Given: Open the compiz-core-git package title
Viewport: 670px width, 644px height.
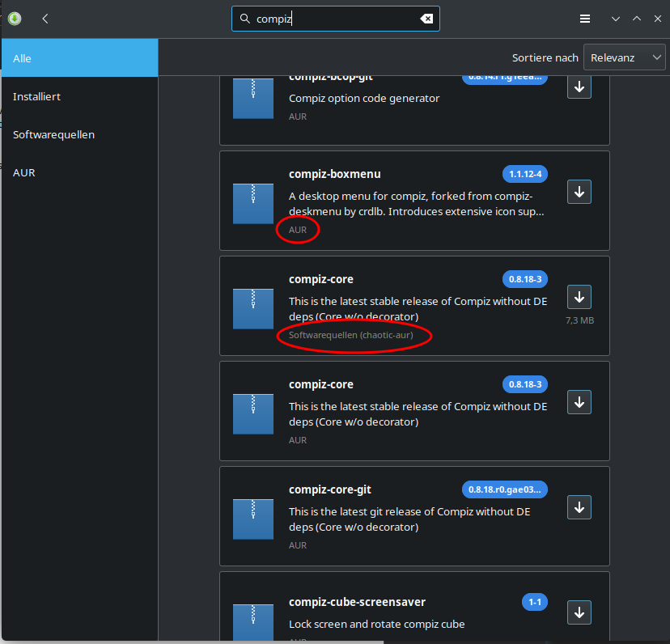Looking at the screenshot, I should pyautogui.click(x=329, y=489).
